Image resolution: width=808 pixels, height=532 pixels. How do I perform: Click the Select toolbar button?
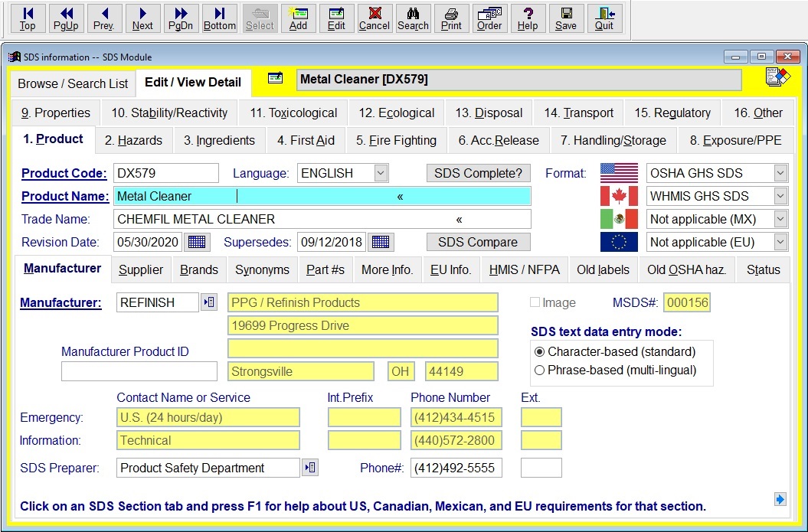pyautogui.click(x=260, y=18)
